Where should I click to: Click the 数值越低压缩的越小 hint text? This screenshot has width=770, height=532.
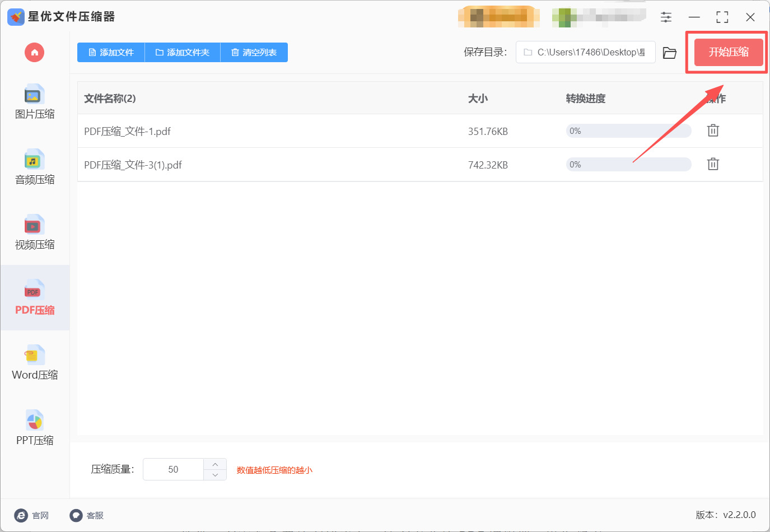pyautogui.click(x=274, y=470)
